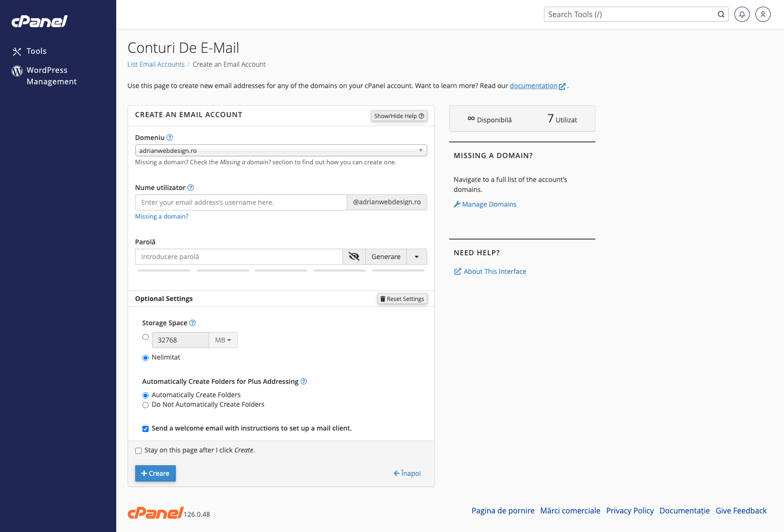Open Documentație footer link
Screen dimensions: 784x532
684,511
